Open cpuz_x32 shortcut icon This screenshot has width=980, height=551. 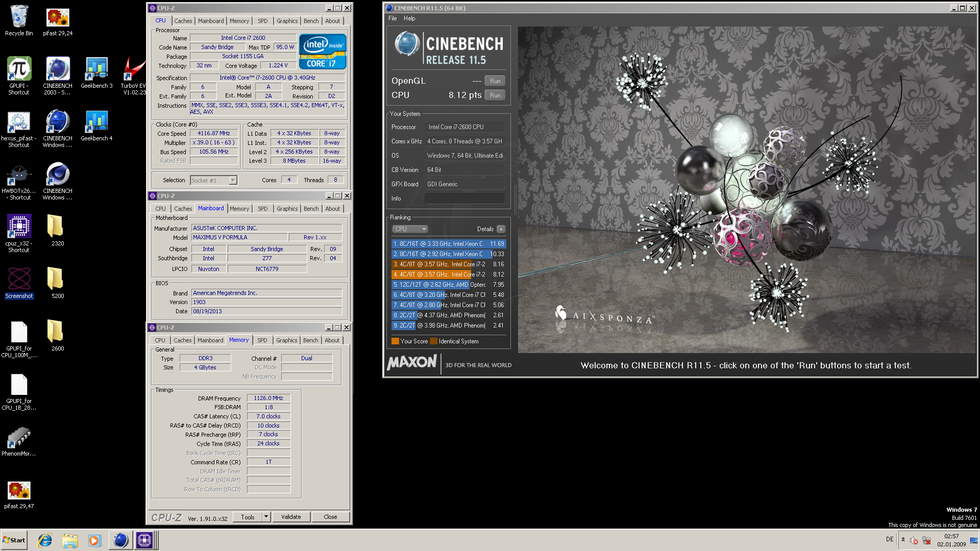(x=19, y=234)
